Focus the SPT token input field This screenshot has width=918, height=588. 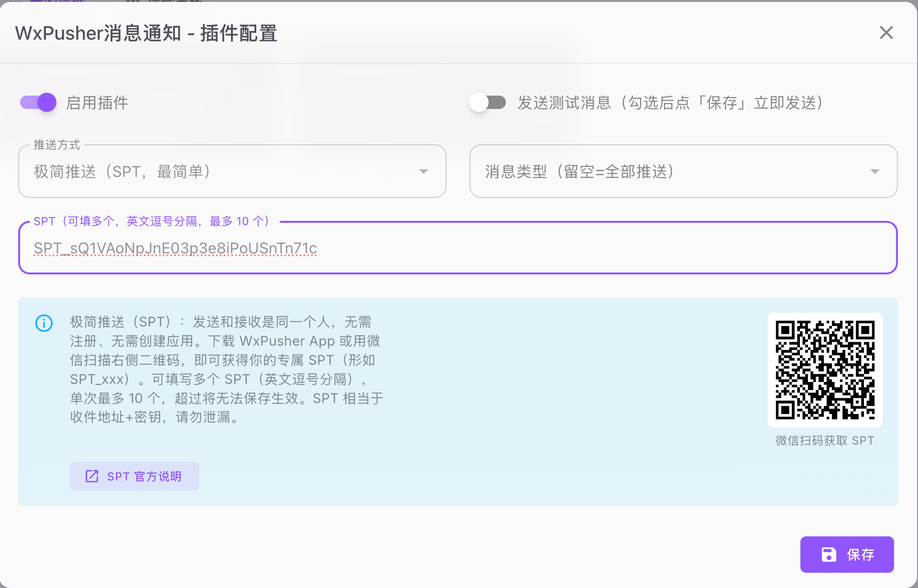pos(458,248)
